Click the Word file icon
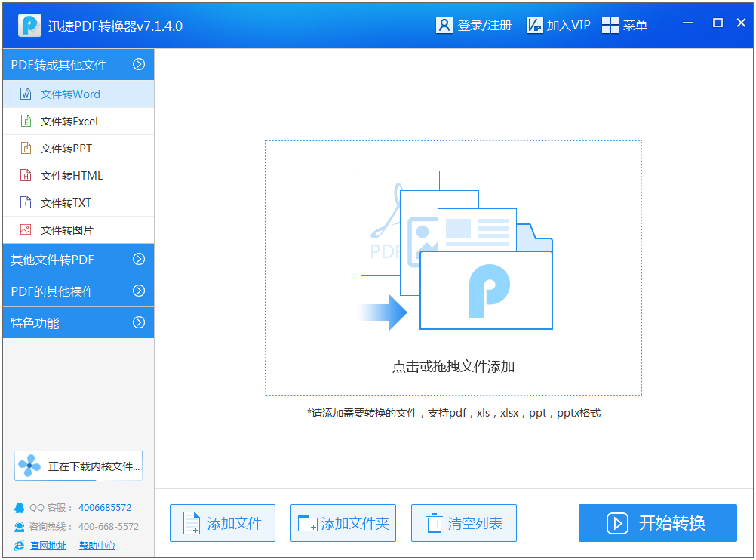 (26, 94)
